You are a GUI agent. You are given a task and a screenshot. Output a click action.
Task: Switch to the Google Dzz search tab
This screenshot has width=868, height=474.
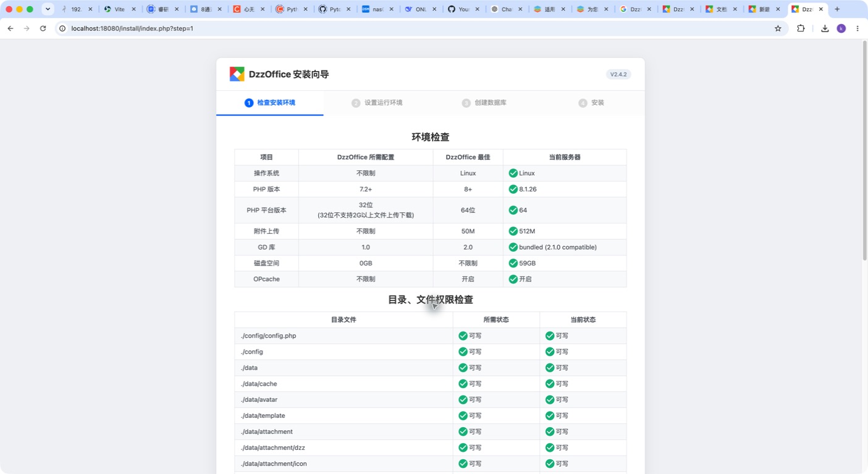[x=635, y=9]
